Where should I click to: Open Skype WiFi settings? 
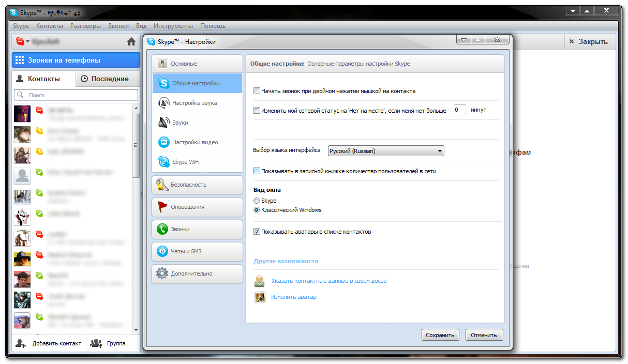click(x=197, y=162)
